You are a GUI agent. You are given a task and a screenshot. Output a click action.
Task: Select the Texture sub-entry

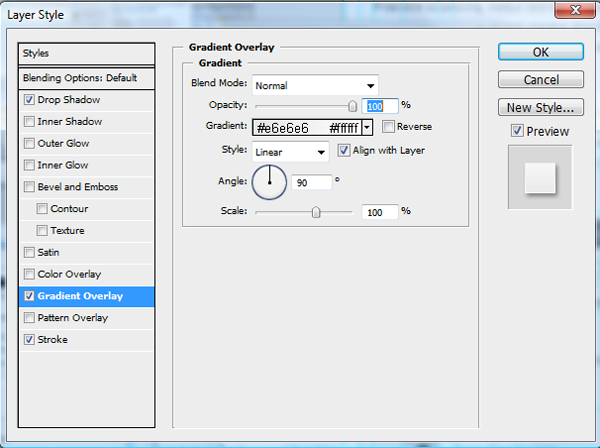tap(67, 231)
